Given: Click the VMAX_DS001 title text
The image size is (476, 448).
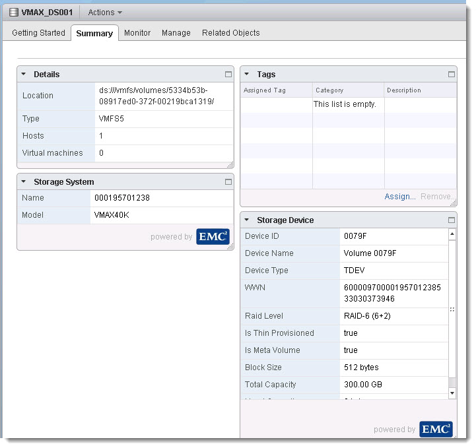Looking at the screenshot, I should tap(47, 13).
